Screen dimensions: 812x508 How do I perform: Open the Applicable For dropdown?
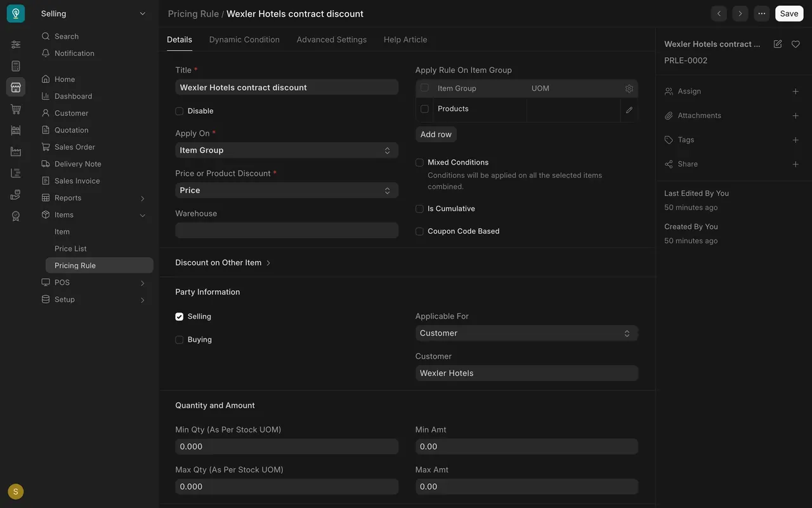[x=527, y=333]
